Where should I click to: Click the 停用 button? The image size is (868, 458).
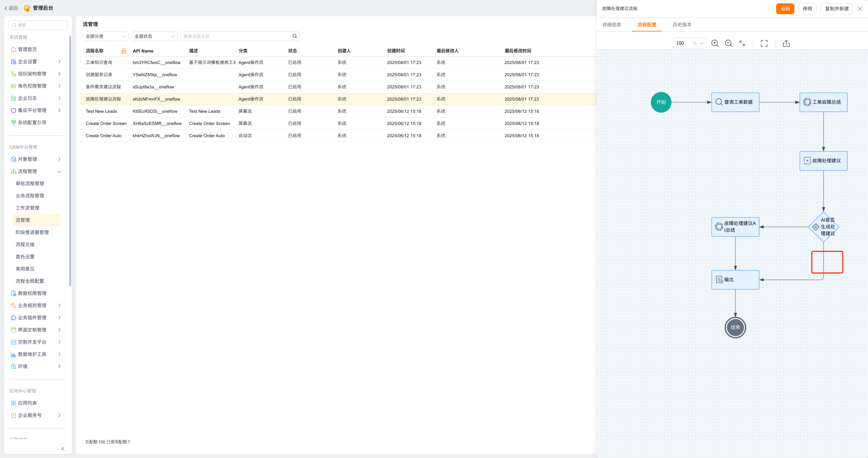tap(807, 9)
